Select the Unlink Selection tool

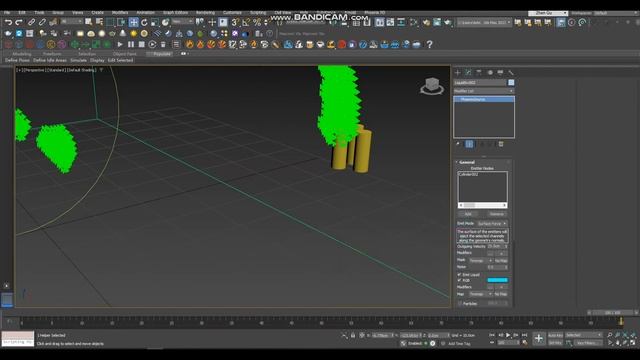tap(42, 22)
